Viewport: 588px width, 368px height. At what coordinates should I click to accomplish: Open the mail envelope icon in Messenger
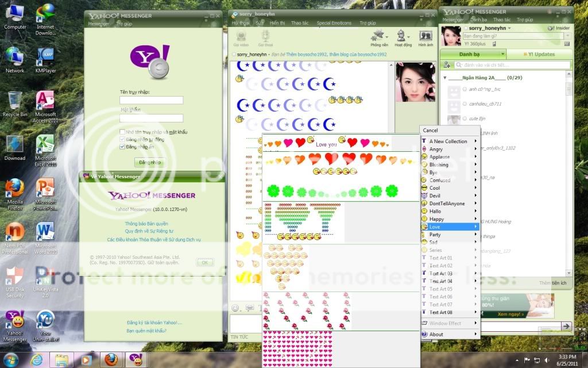coord(567,44)
